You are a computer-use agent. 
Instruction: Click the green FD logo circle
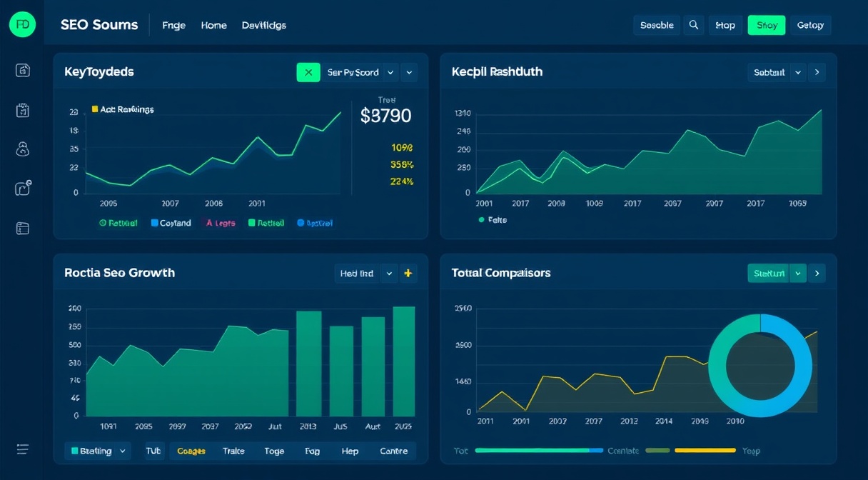coord(22,24)
